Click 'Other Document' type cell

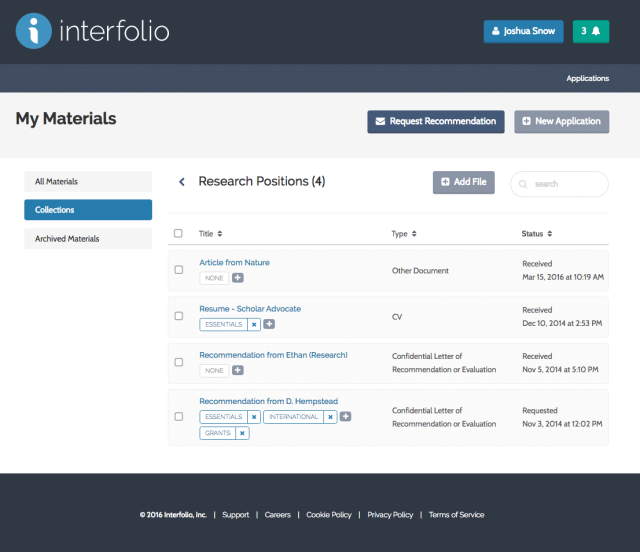pyautogui.click(x=420, y=271)
